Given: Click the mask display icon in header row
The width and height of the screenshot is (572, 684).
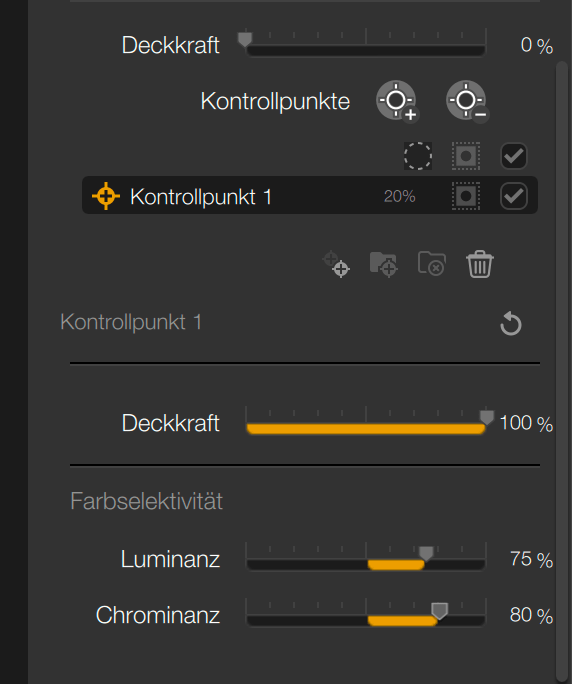Looking at the screenshot, I should pos(466,156).
